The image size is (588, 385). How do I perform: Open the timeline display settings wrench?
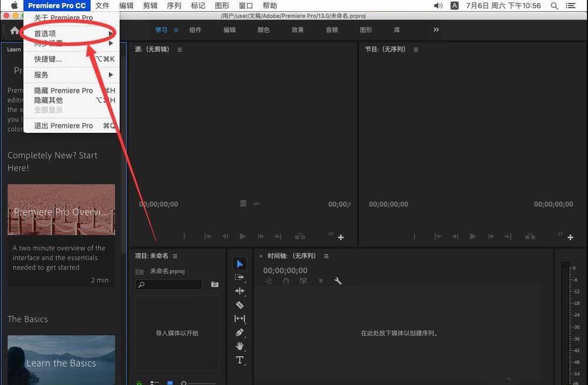tap(338, 281)
